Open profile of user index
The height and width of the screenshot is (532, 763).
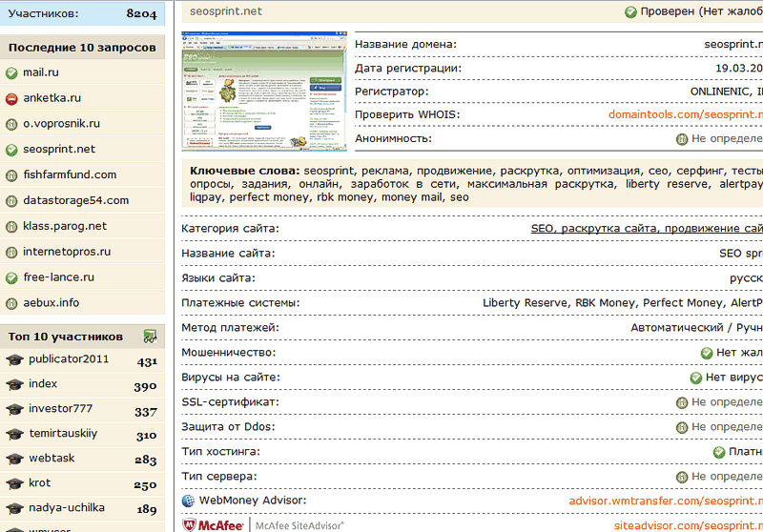click(x=43, y=383)
